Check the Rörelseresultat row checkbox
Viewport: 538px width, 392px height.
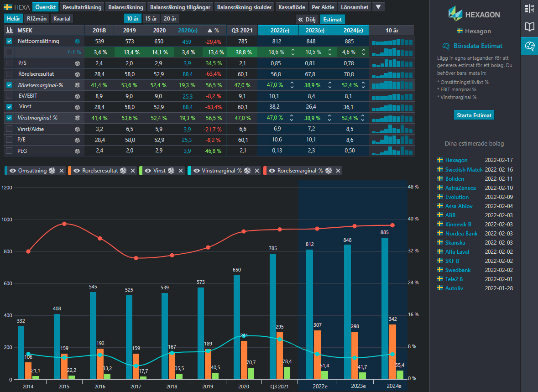pyautogui.click(x=9, y=74)
